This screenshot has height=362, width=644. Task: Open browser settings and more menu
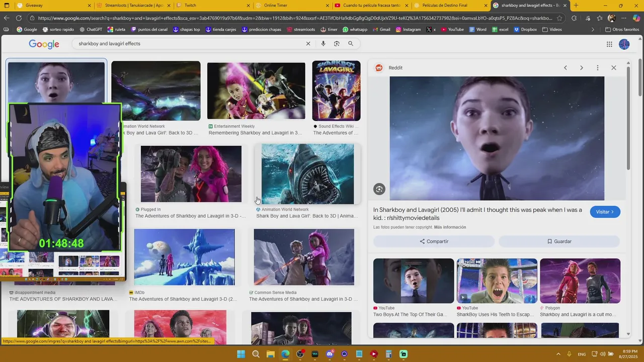624,18
